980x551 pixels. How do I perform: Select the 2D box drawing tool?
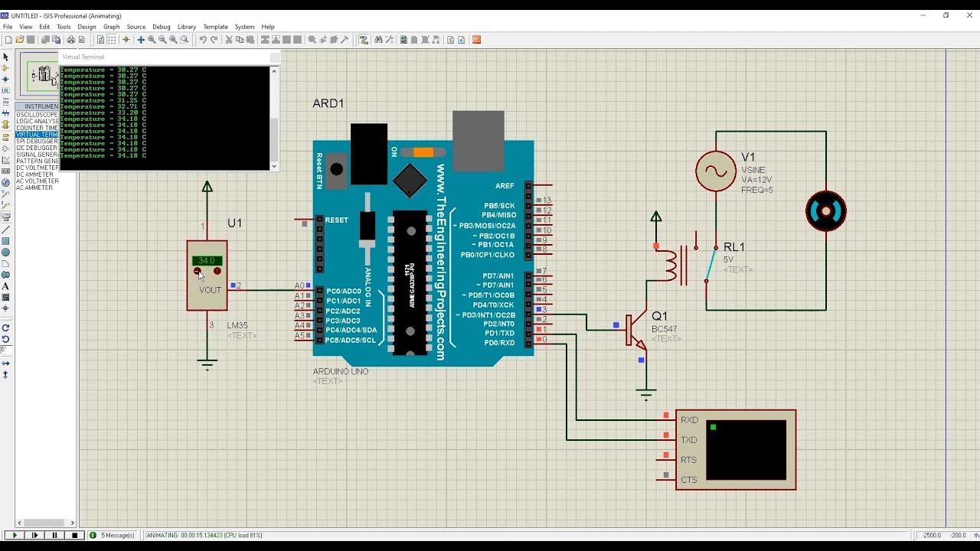pyautogui.click(x=5, y=241)
